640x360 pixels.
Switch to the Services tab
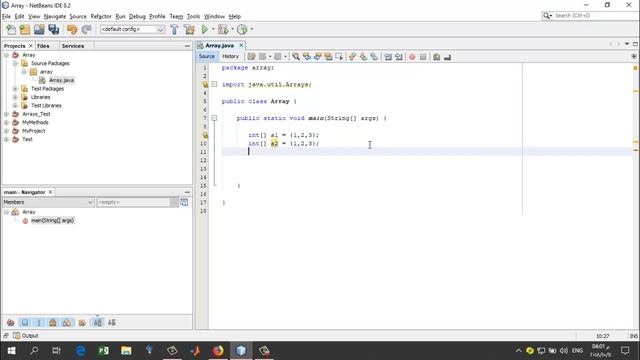(x=73, y=46)
